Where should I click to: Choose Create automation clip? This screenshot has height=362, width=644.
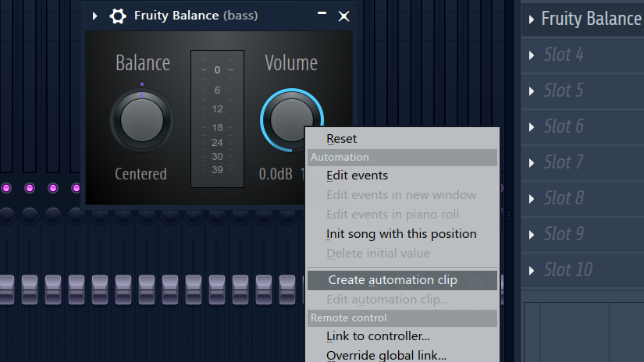pyautogui.click(x=402, y=280)
